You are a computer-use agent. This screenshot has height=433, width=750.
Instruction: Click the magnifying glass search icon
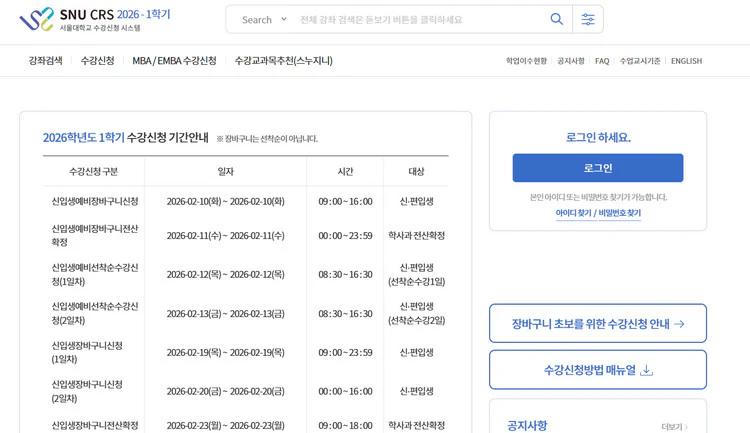[557, 19]
